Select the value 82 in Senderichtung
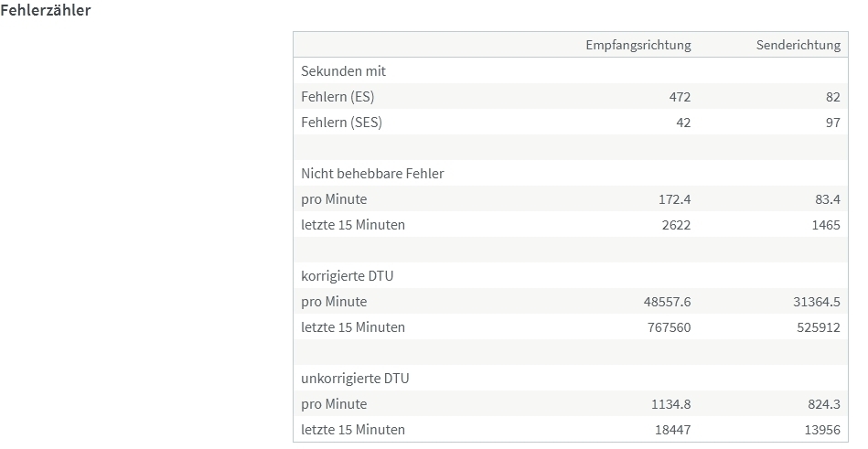 pyautogui.click(x=832, y=97)
